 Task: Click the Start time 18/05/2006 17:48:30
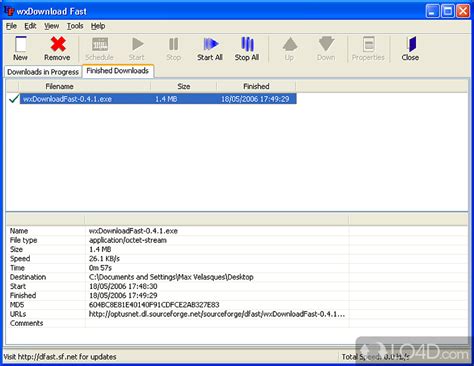point(123,286)
